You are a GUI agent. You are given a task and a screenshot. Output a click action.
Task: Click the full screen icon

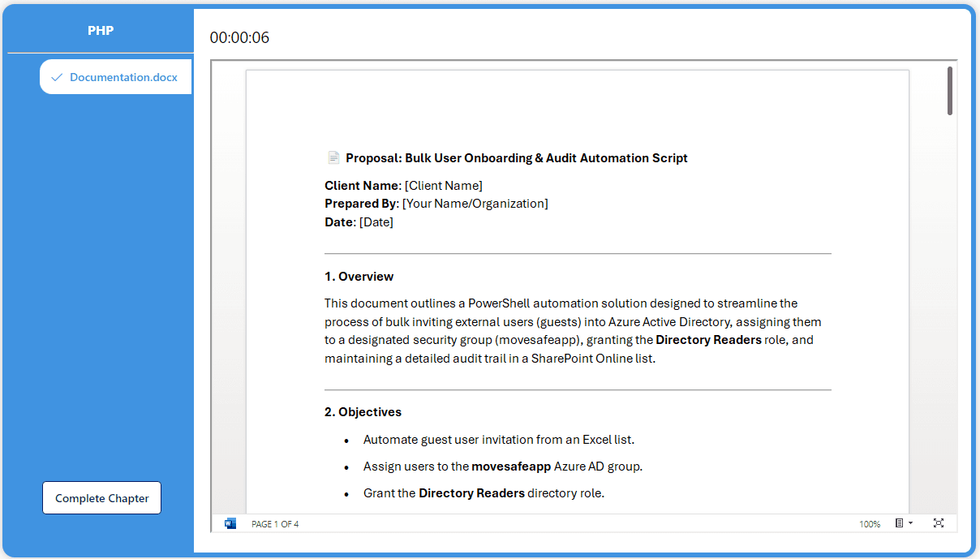[939, 523]
